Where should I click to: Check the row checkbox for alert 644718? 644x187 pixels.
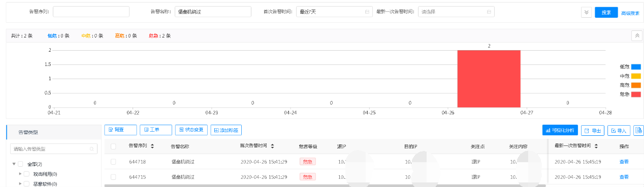point(113,162)
